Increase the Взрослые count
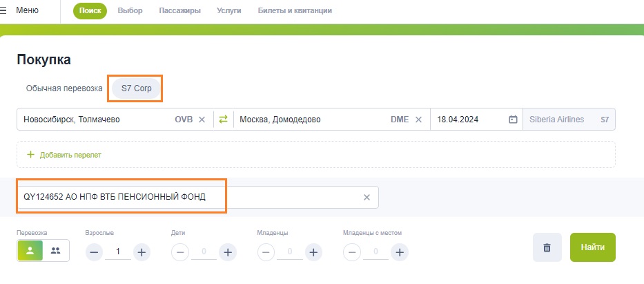 click(142, 252)
